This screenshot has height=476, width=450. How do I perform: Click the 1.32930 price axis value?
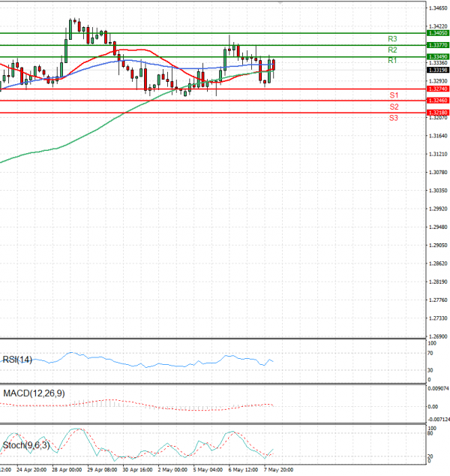pyautogui.click(x=438, y=81)
